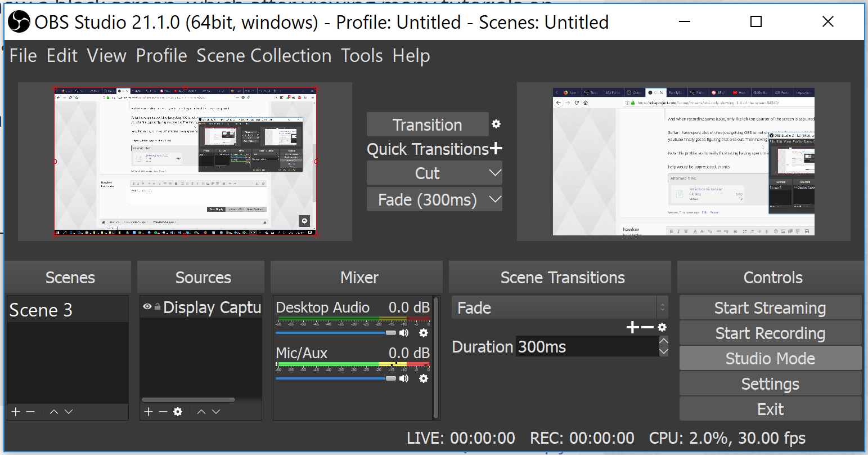Decrease Duration with the down stepper arrow

(664, 351)
